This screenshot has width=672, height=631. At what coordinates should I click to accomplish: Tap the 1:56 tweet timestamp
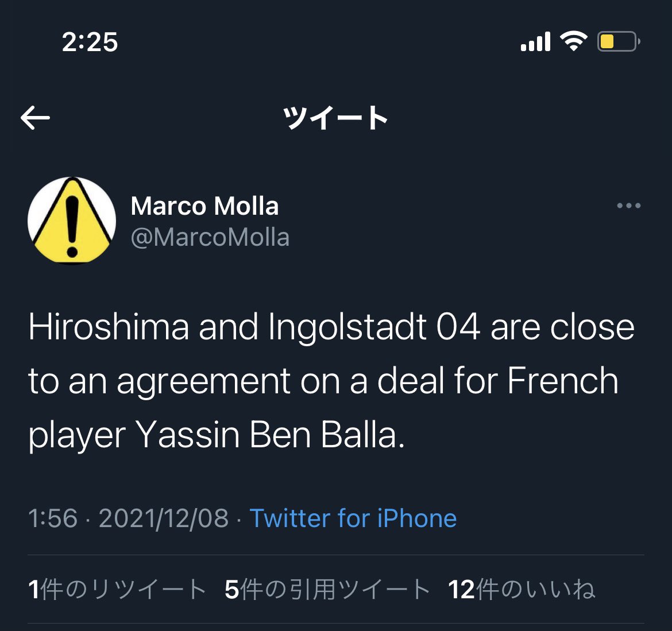(53, 518)
